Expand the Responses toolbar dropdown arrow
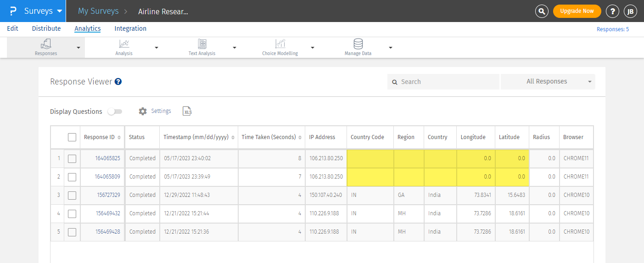The image size is (644, 263). click(x=78, y=47)
